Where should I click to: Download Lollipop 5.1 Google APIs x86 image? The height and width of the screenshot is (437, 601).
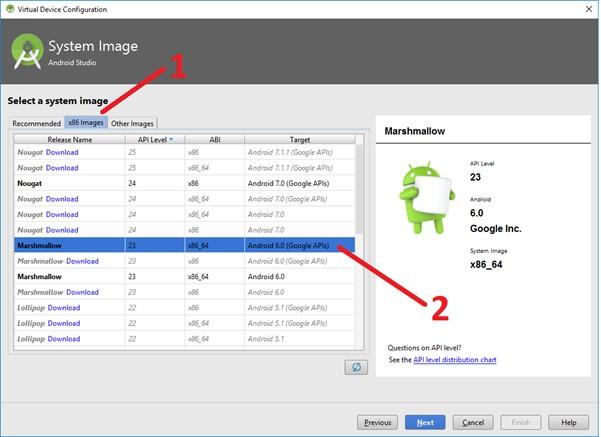(64, 308)
